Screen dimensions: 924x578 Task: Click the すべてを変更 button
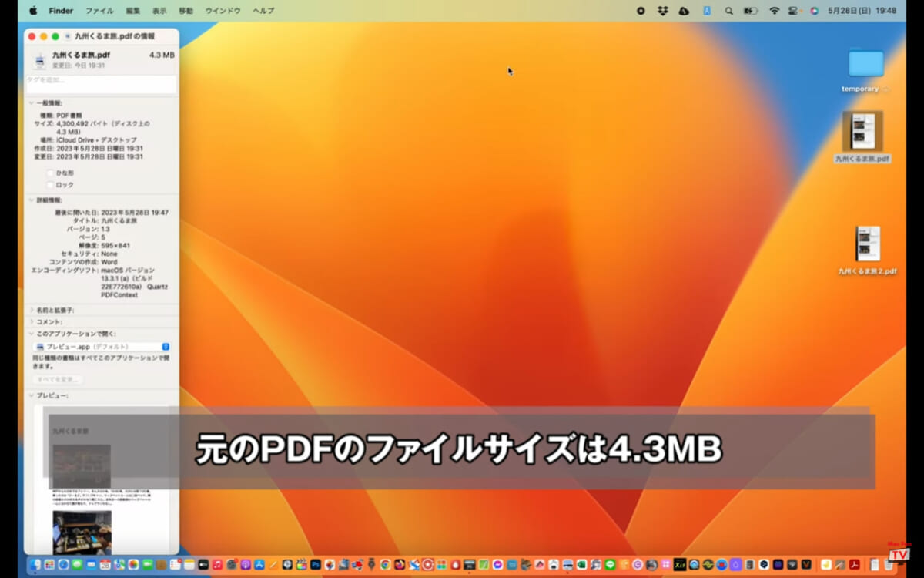(59, 379)
